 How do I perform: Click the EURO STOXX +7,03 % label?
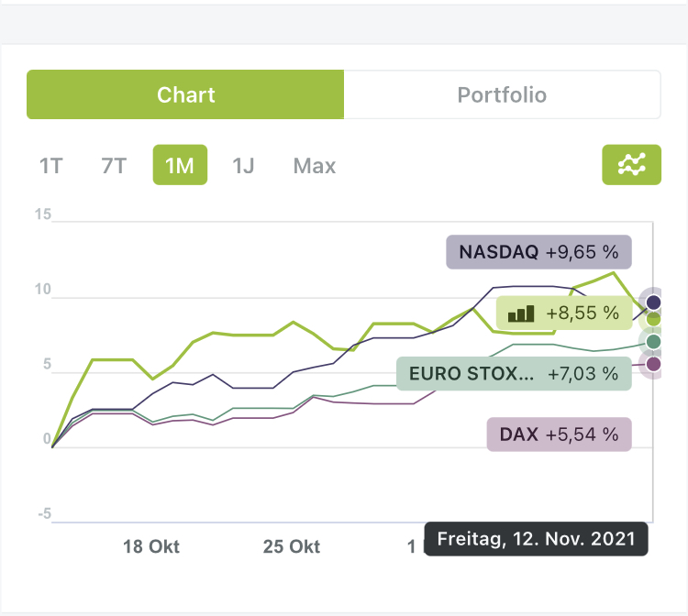(x=514, y=373)
